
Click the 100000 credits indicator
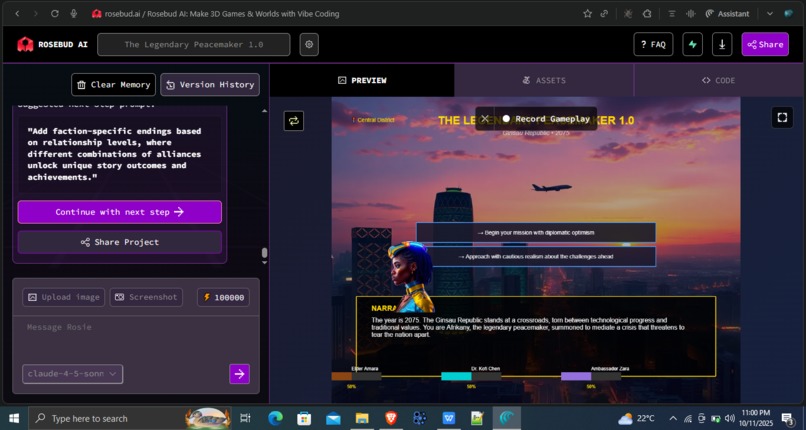point(224,297)
